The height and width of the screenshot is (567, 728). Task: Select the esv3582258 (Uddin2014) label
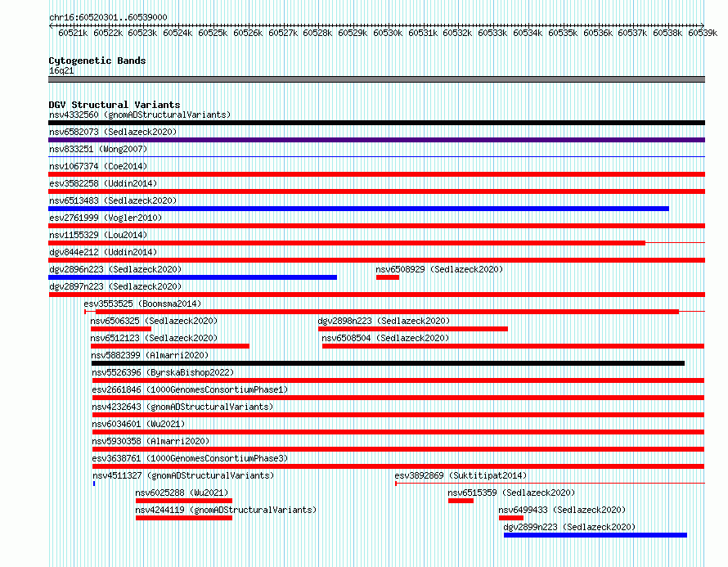coord(103,183)
